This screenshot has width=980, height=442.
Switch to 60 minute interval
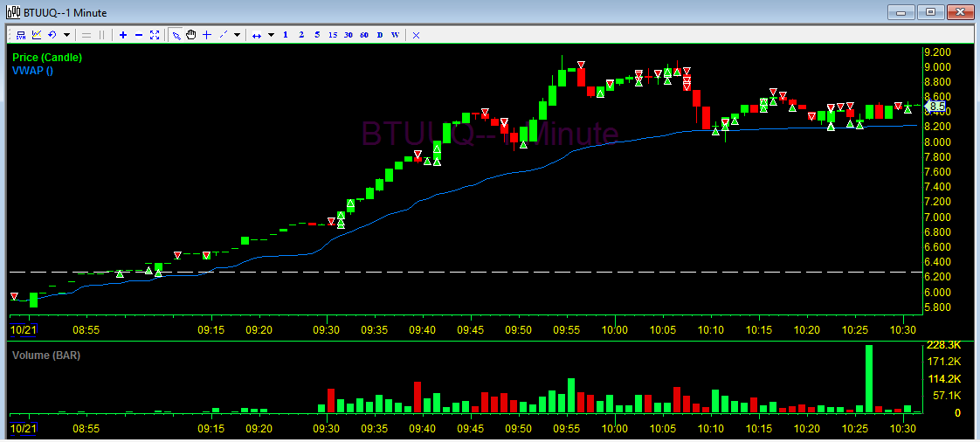coord(363,35)
